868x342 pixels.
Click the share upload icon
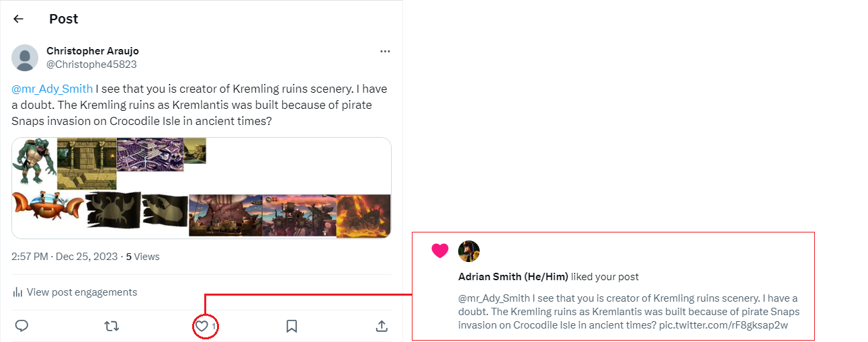pos(382,326)
